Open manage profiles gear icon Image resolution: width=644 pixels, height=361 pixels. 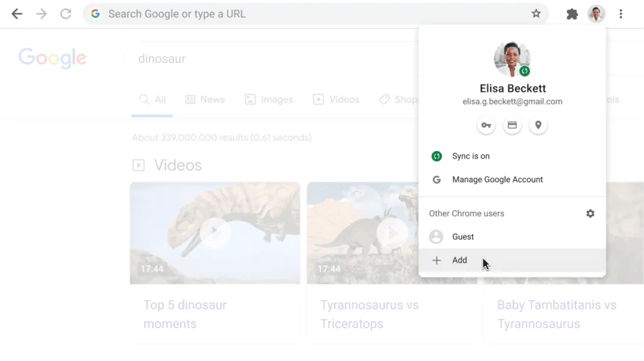tap(590, 213)
